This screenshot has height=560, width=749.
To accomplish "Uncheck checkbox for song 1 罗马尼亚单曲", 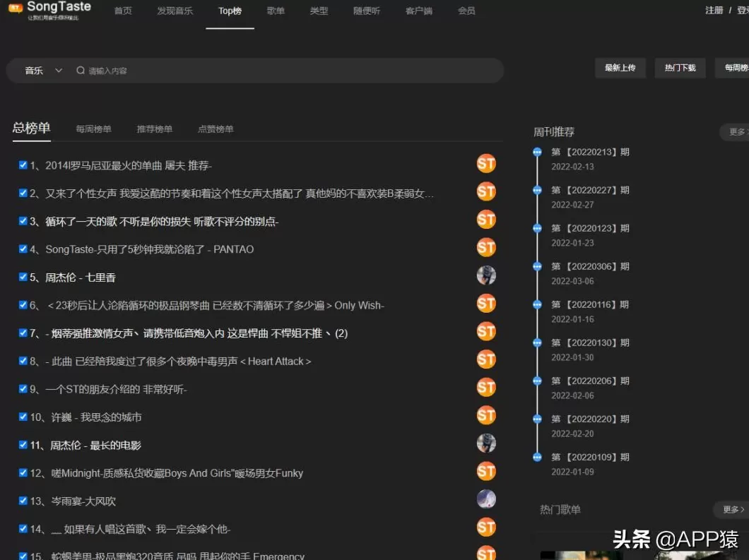I will 23,165.
